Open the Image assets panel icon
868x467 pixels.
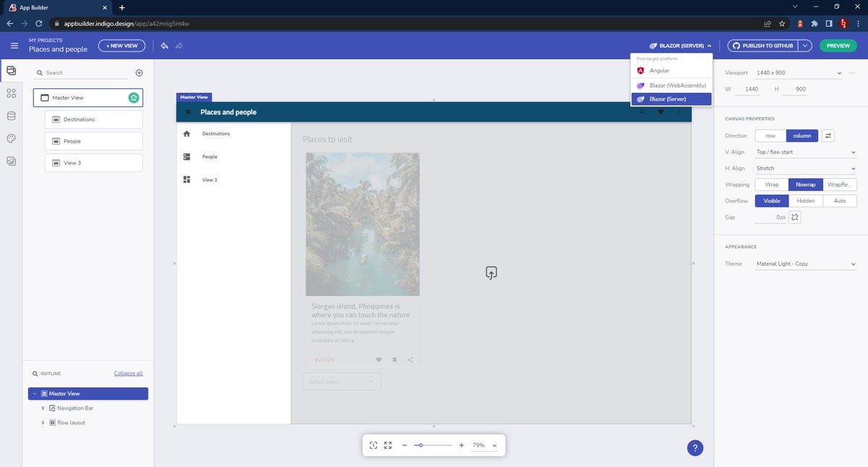click(10, 161)
